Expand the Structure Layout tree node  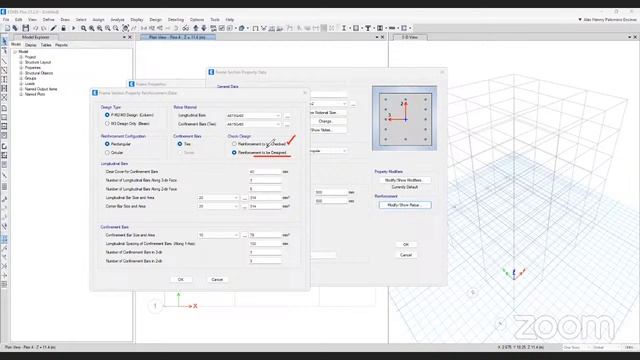21,62
